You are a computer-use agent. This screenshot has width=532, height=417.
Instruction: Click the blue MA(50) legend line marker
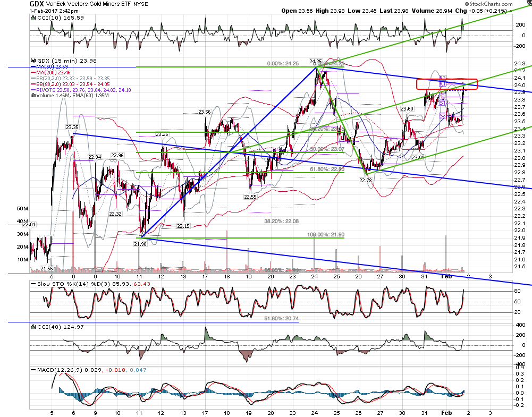(x=33, y=67)
